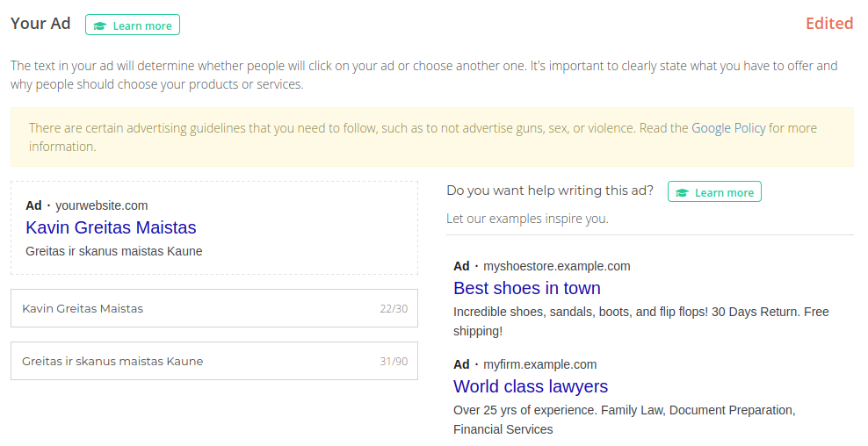
Task: Click the ad preview headline Kavin Greitas Maistas
Action: coord(111,227)
